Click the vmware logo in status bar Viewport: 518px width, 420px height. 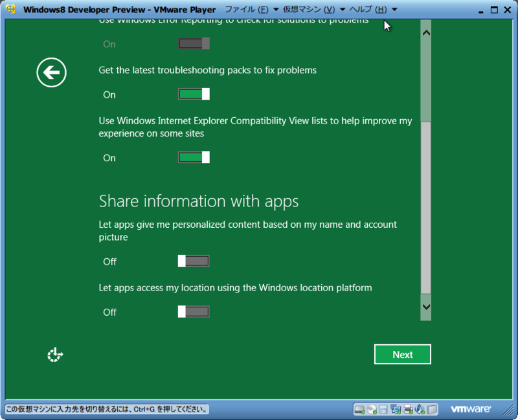(471, 409)
